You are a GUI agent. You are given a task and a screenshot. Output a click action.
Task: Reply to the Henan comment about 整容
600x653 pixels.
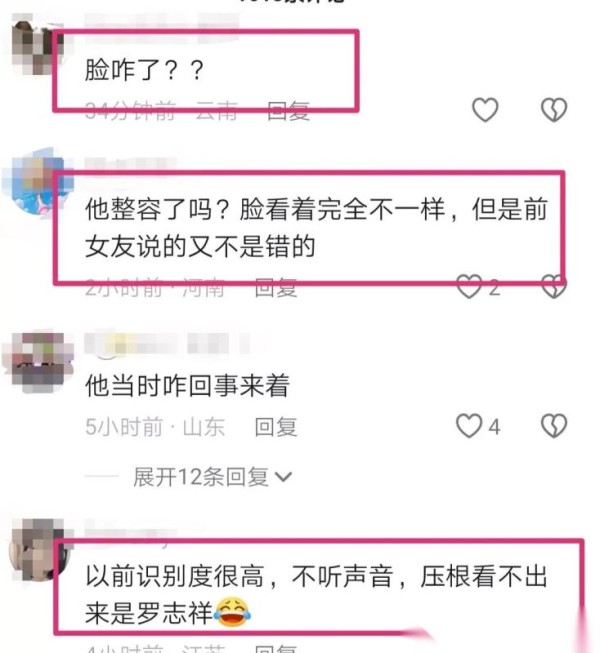(276, 287)
